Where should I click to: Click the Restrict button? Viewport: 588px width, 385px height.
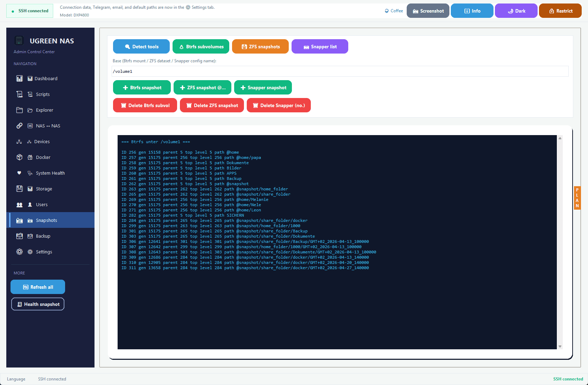[560, 11]
